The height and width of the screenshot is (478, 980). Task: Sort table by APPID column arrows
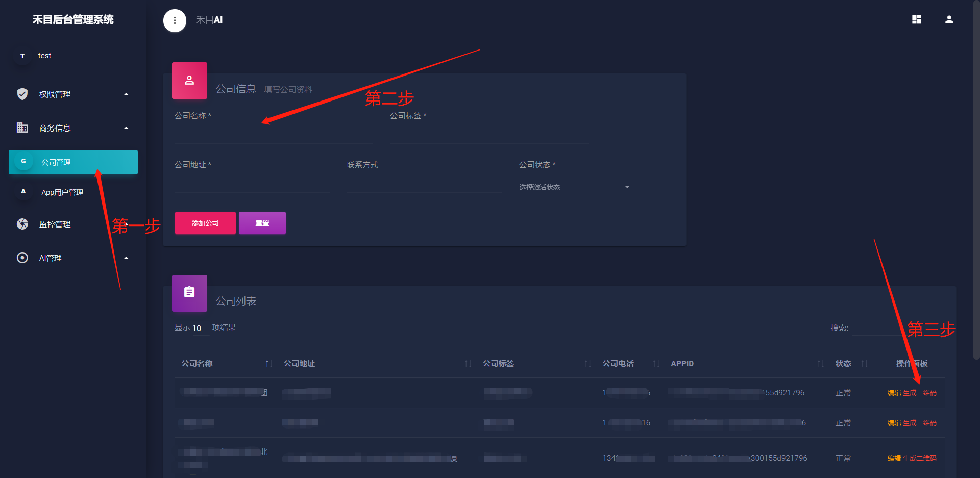click(820, 364)
